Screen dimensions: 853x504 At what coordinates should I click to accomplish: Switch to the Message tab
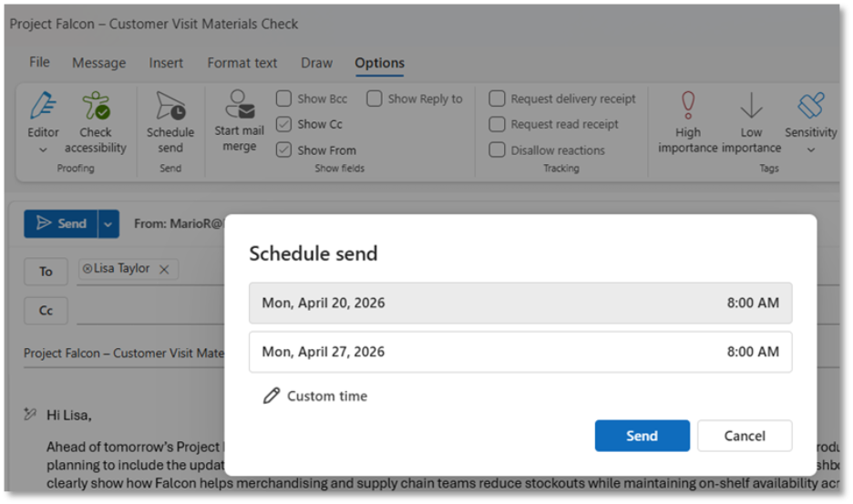(99, 63)
